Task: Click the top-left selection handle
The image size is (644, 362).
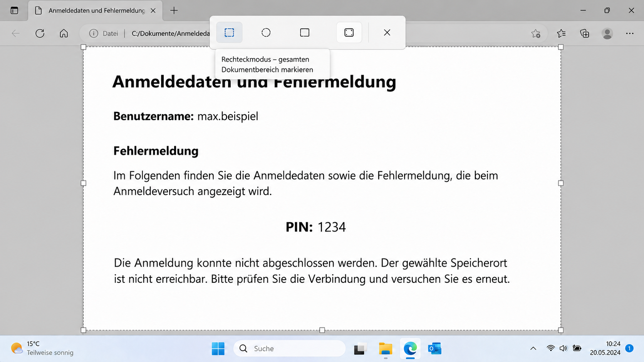Action: tap(84, 47)
